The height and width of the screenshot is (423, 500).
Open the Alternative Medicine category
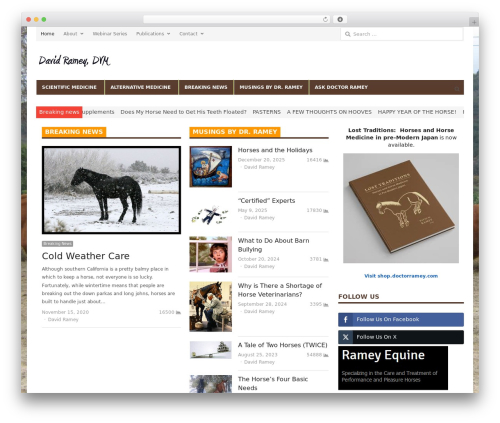click(x=140, y=87)
